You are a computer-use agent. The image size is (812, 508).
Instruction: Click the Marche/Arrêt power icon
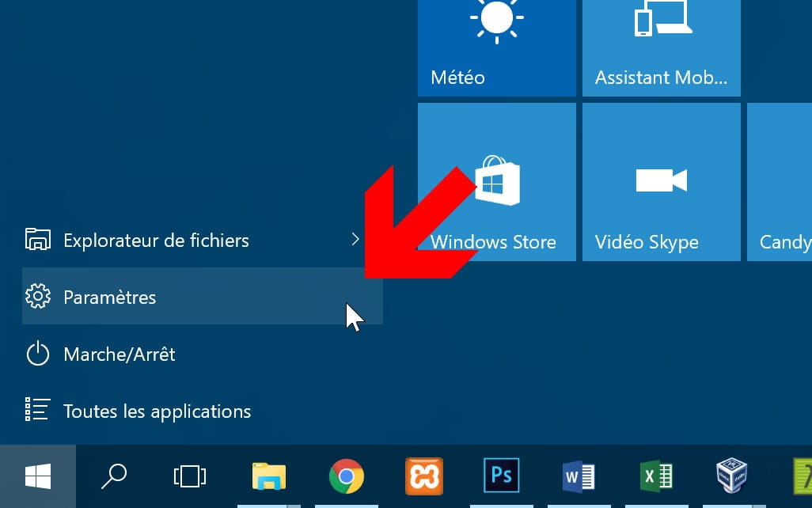pos(38,354)
